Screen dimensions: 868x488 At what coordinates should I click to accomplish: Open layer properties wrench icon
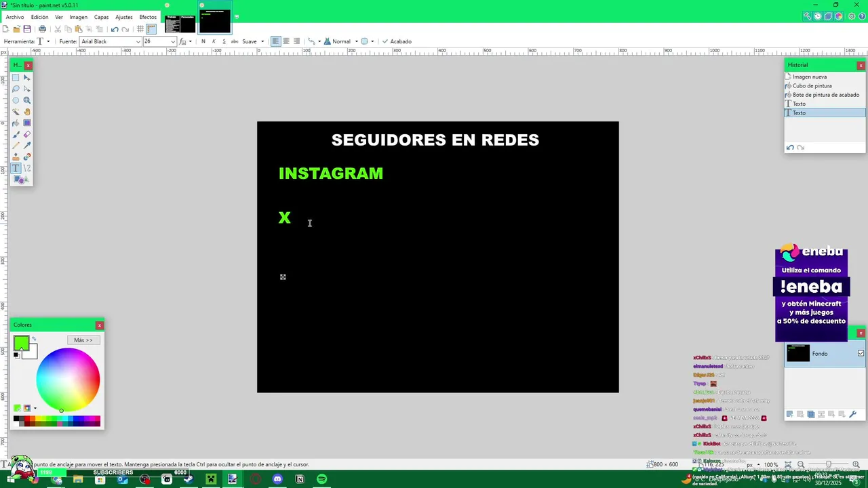pyautogui.click(x=853, y=414)
